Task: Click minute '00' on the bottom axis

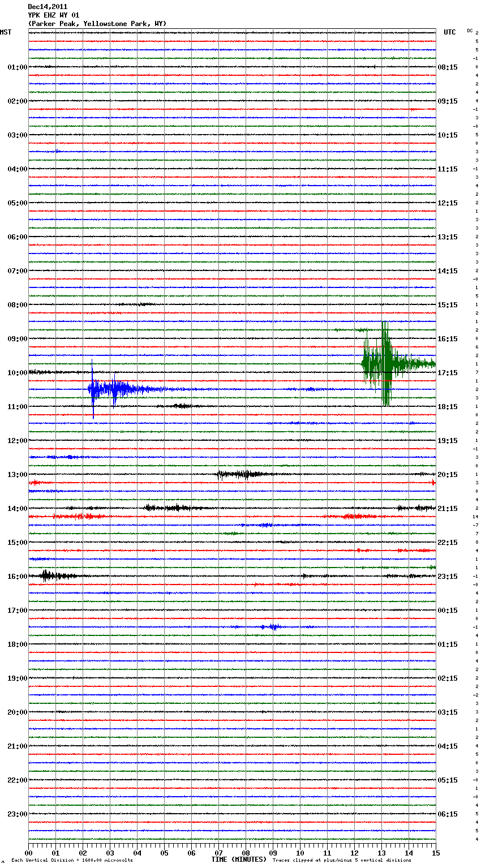Action: coord(28,853)
